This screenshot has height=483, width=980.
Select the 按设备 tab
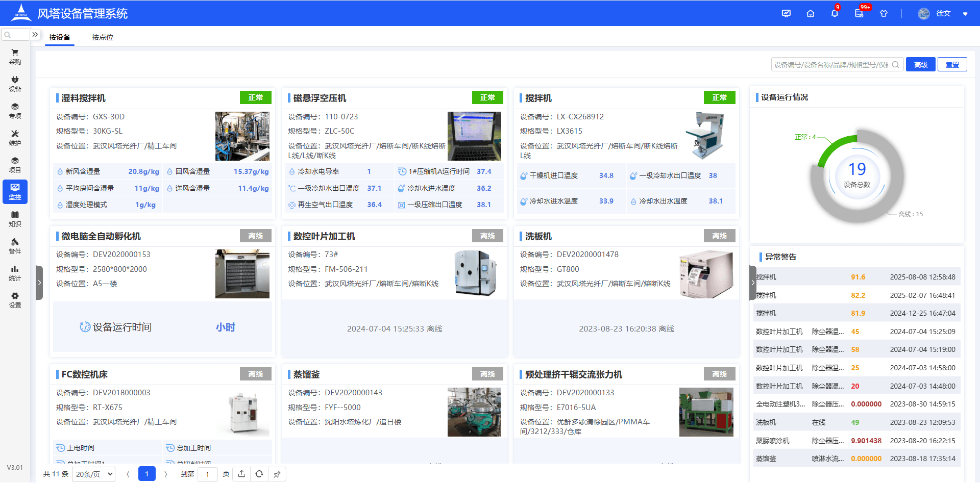[59, 37]
